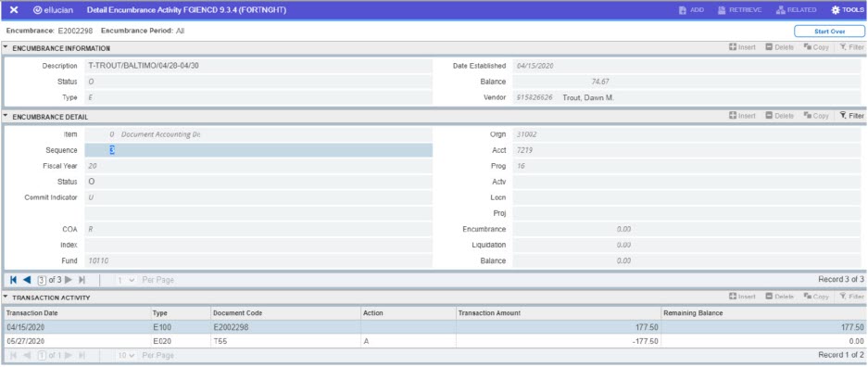Go to first page in Transaction Activity
The image size is (868, 367).
pos(14,355)
